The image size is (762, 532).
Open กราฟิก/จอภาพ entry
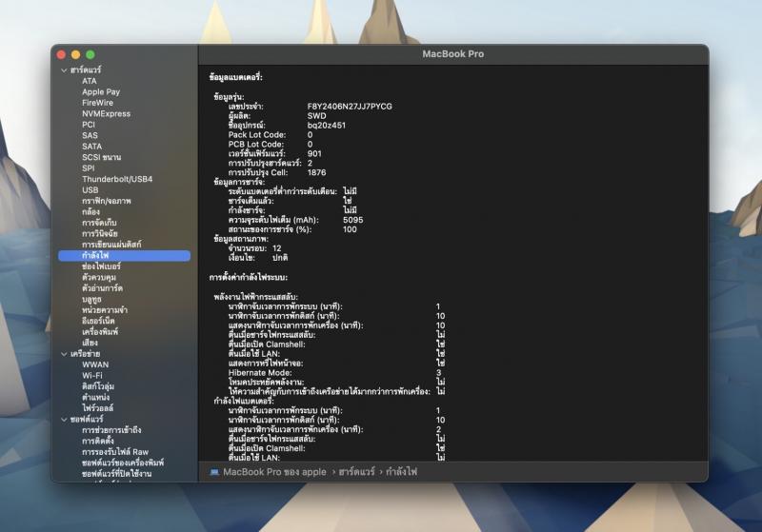(107, 201)
